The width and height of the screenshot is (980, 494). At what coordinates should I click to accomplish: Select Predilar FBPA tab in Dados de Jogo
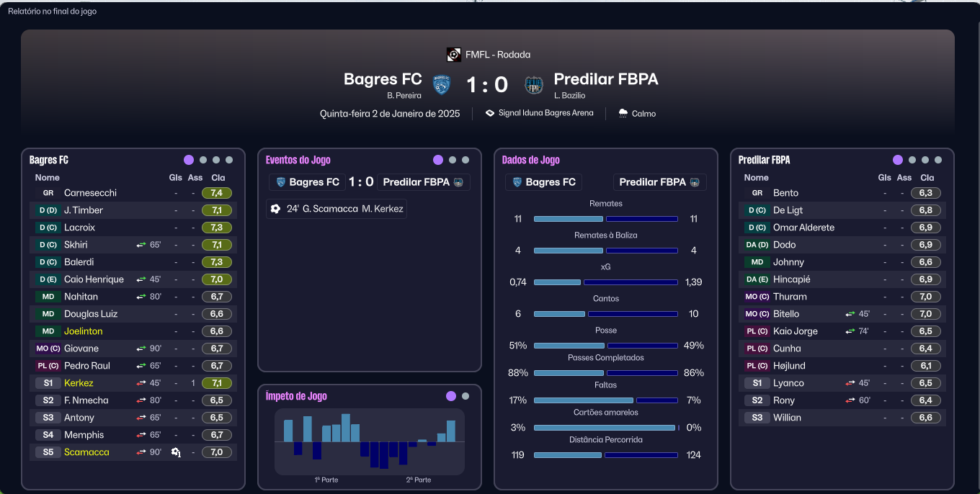(x=659, y=182)
